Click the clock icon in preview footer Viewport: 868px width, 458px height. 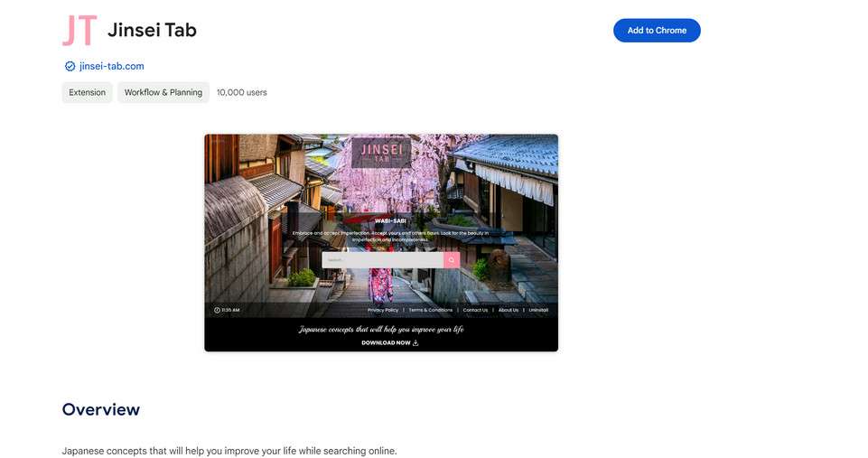tap(217, 310)
